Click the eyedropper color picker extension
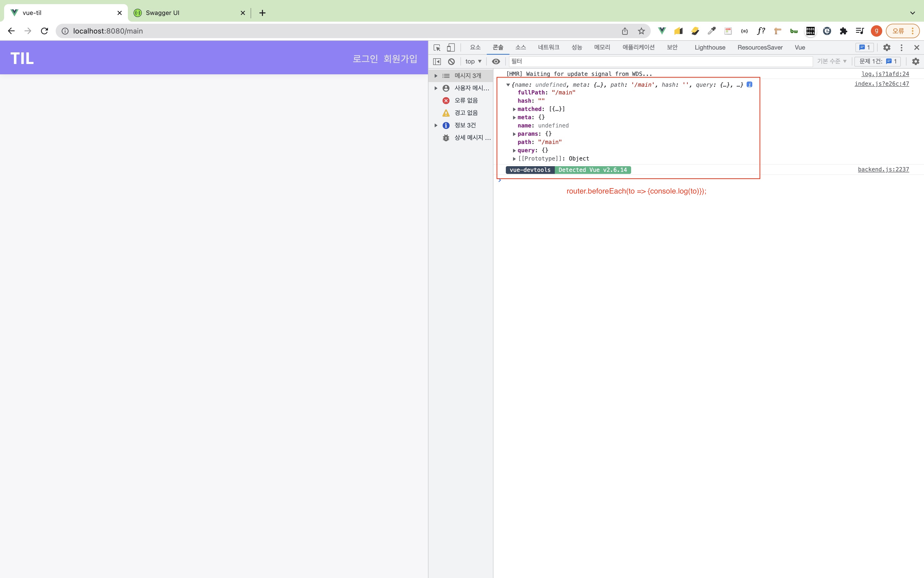This screenshot has height=578, width=924. (x=711, y=31)
